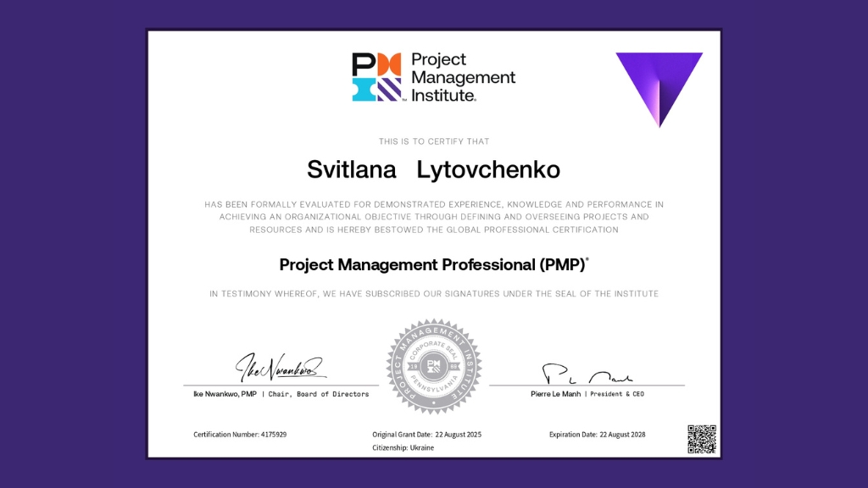
Task: Click the Pierre Le Manh handwritten signature
Action: pos(587,374)
